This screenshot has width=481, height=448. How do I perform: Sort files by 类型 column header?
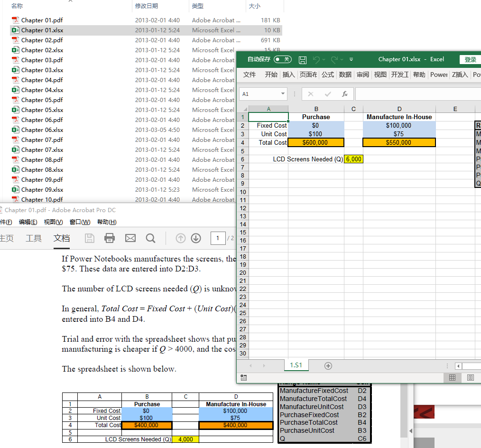coord(197,6)
